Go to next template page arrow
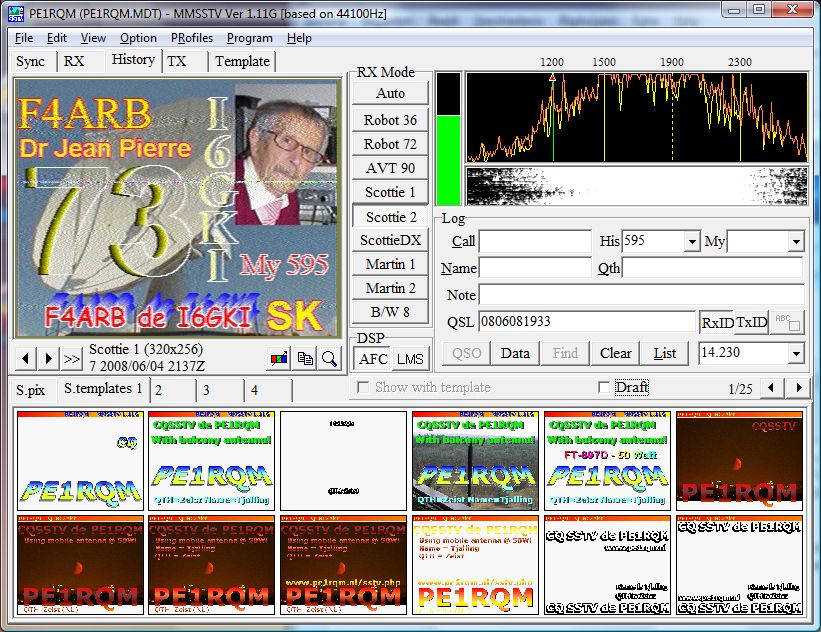The height and width of the screenshot is (632, 821). pyautogui.click(x=797, y=388)
